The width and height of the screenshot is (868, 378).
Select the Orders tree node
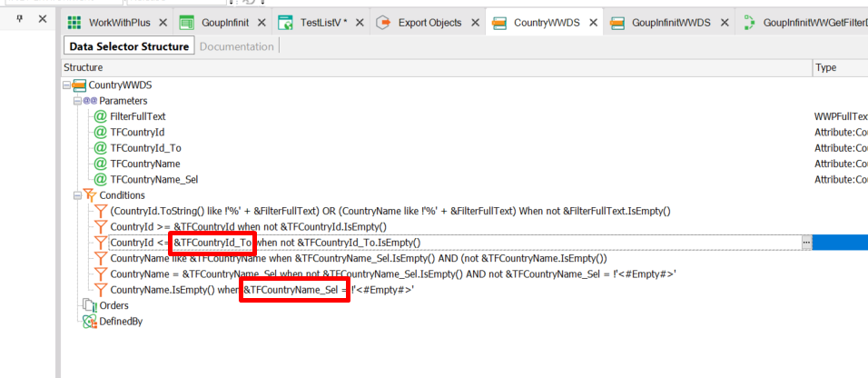point(113,305)
